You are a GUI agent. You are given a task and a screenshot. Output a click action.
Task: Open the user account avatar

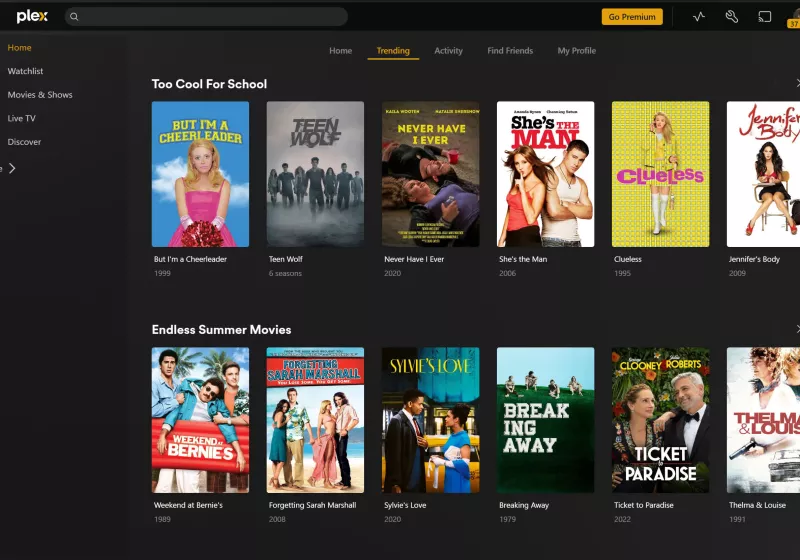(794, 18)
